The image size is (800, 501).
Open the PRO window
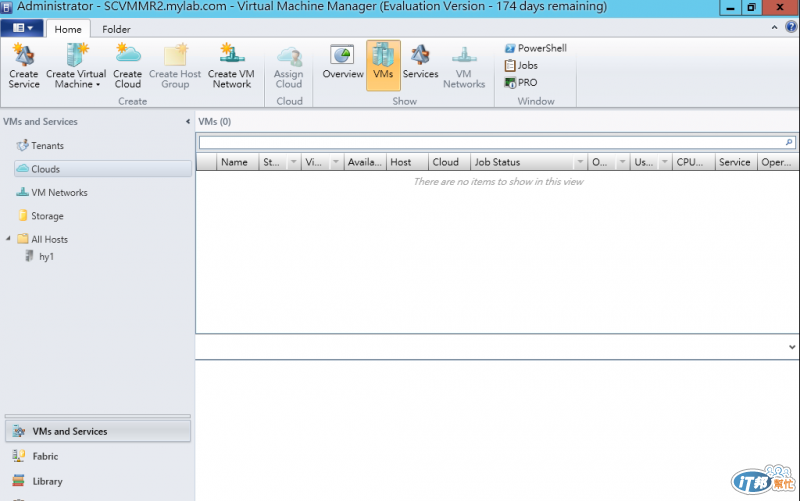(521, 83)
